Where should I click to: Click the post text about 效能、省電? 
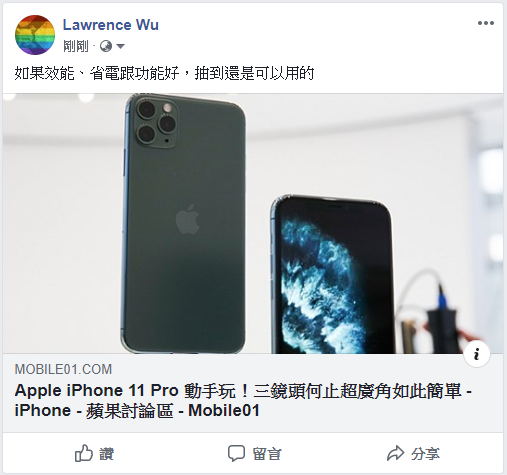click(164, 73)
